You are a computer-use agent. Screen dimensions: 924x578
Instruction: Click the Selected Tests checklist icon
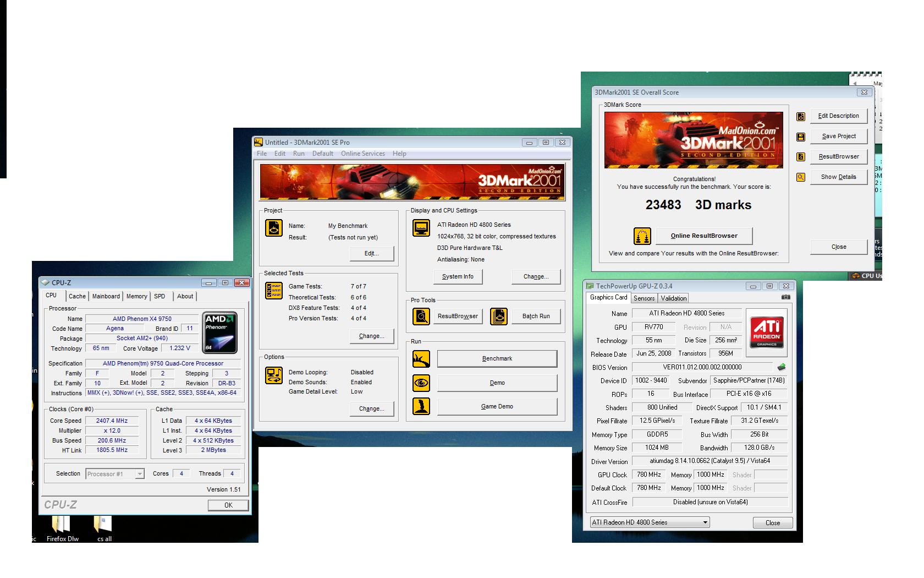pyautogui.click(x=274, y=290)
